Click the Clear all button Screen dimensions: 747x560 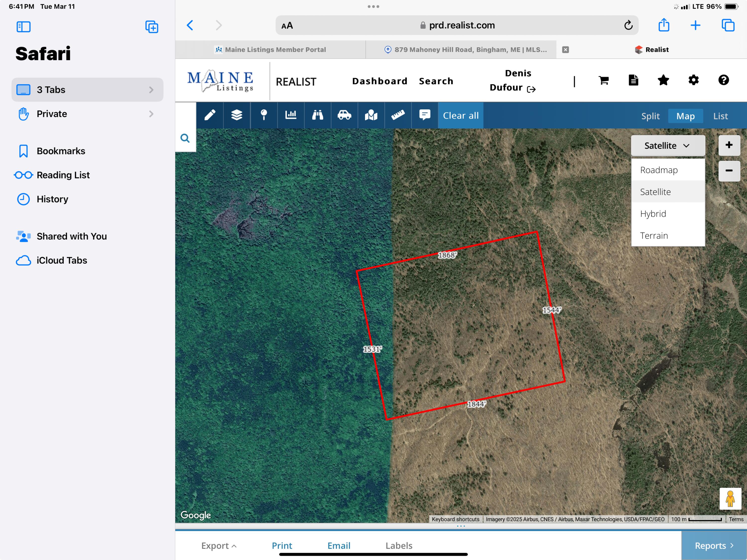[x=461, y=116]
